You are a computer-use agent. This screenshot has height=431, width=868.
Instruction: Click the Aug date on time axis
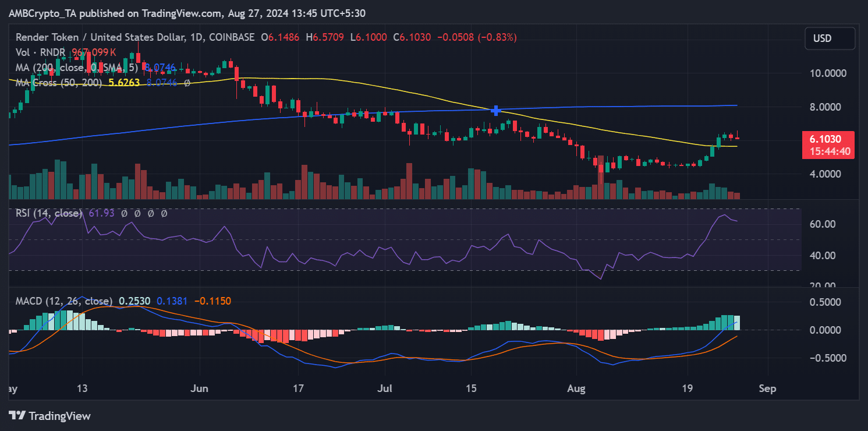point(576,389)
